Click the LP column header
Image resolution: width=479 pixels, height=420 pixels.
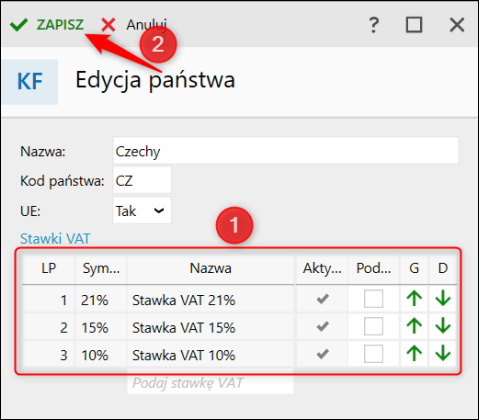point(49,268)
